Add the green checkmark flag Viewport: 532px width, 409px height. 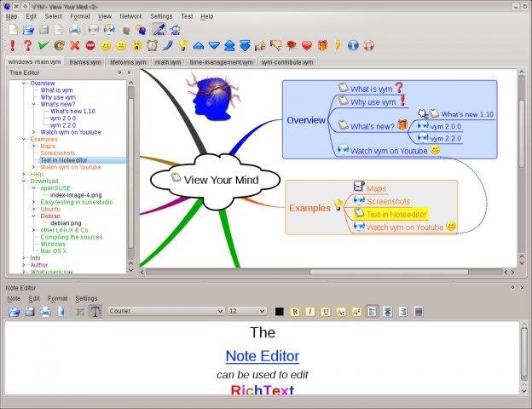(x=43, y=45)
